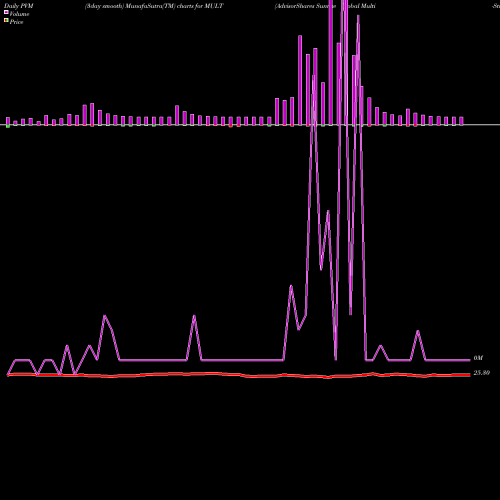500x500 pixels.
Task: Click the 'Daily PVM' title text
Action: point(19,6)
